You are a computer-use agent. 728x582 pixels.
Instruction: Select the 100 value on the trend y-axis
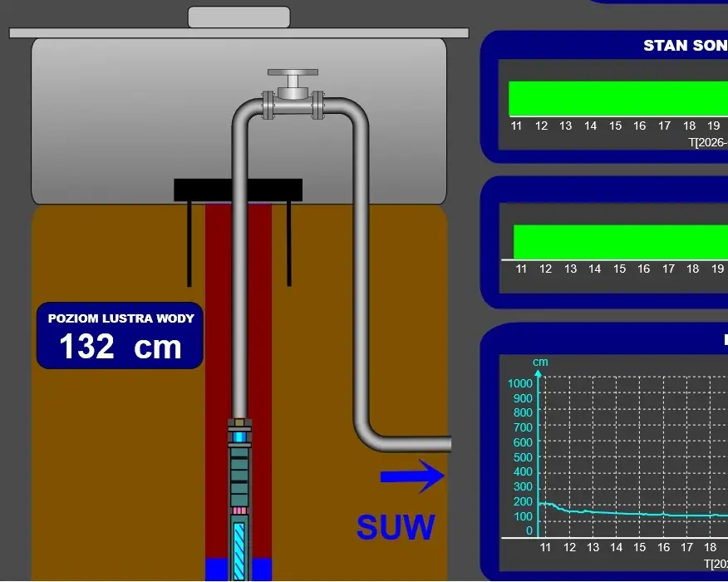[x=523, y=516]
